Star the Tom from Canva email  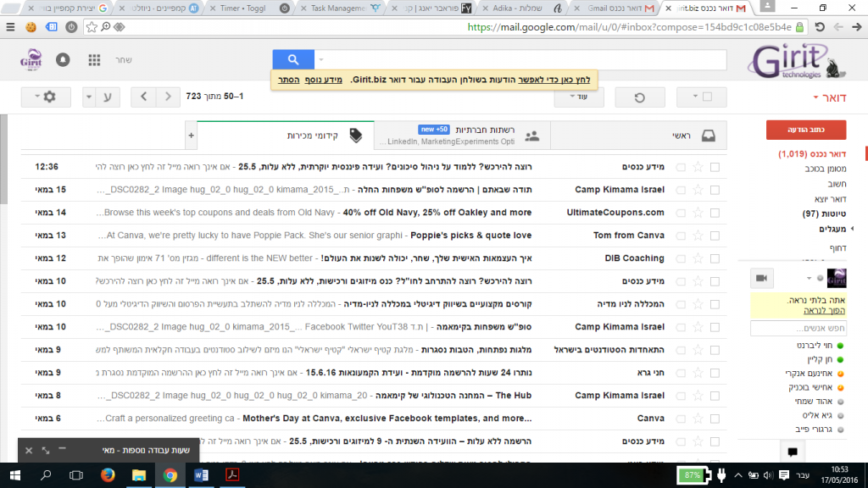coord(698,236)
